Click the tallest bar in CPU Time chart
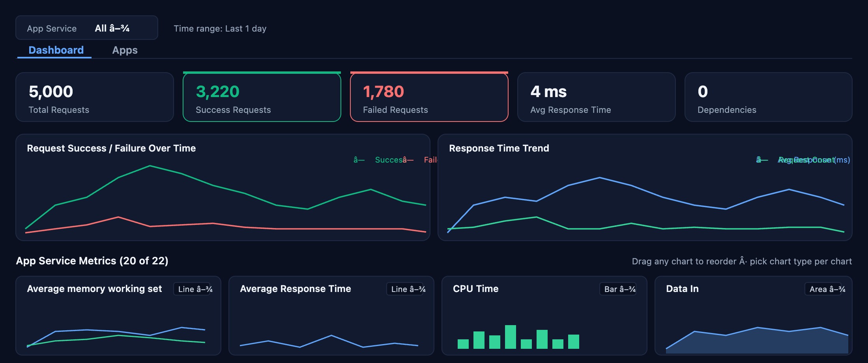The width and height of the screenshot is (868, 363). tap(511, 337)
